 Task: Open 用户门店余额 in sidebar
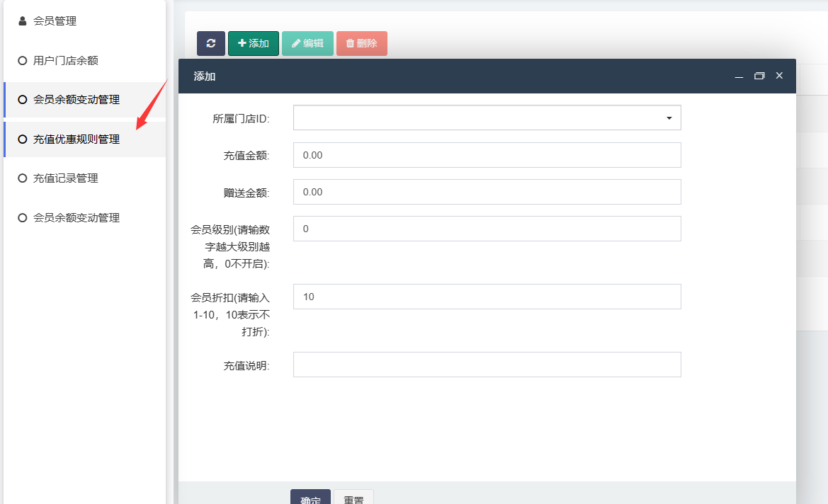tap(84, 61)
